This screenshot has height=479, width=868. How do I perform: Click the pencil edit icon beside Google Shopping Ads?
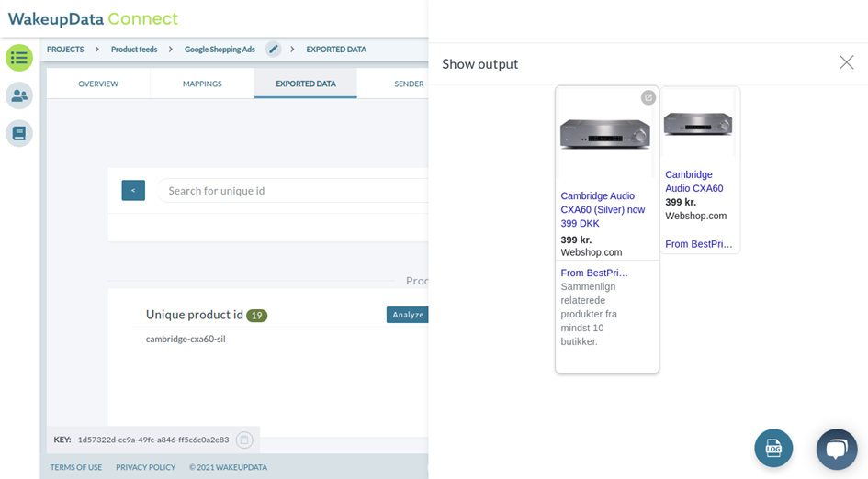pyautogui.click(x=274, y=50)
